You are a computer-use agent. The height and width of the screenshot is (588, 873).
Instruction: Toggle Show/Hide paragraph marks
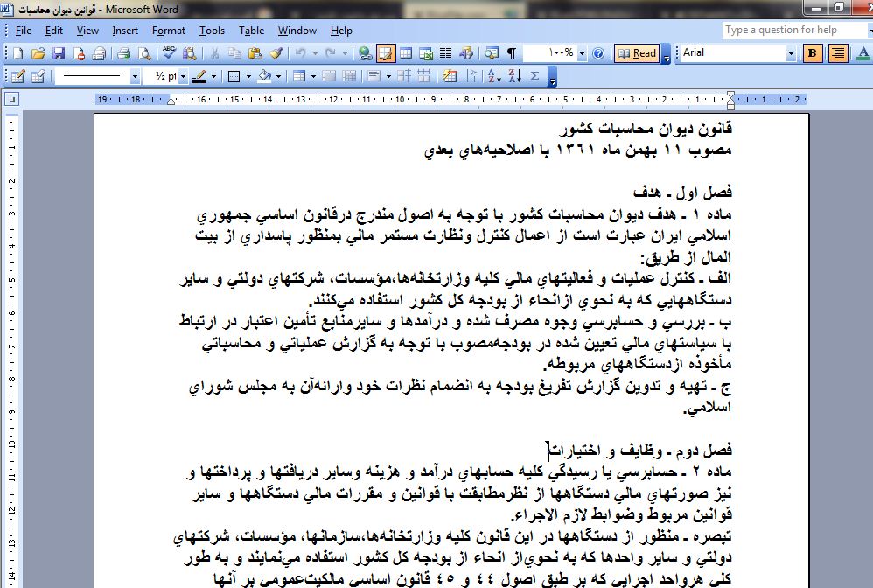[x=511, y=53]
